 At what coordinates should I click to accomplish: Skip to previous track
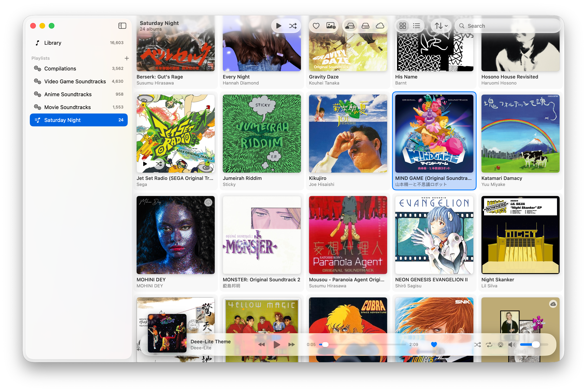(x=261, y=345)
